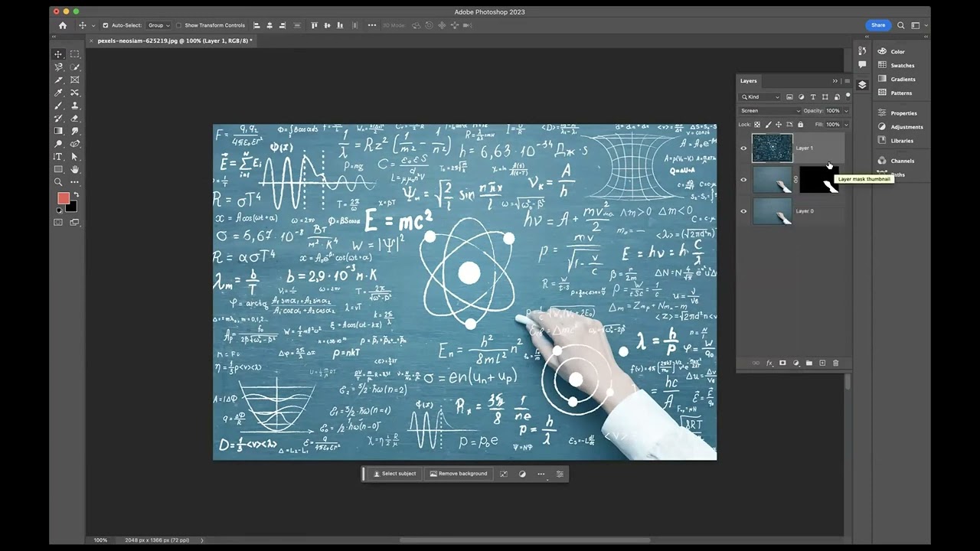Click the black Background color swatch
The width and height of the screenshot is (980, 551).
pyautogui.click(x=71, y=207)
